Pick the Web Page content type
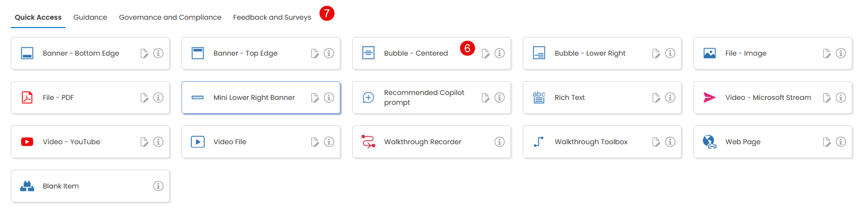Screen dimensions: 868x217 coord(743,142)
